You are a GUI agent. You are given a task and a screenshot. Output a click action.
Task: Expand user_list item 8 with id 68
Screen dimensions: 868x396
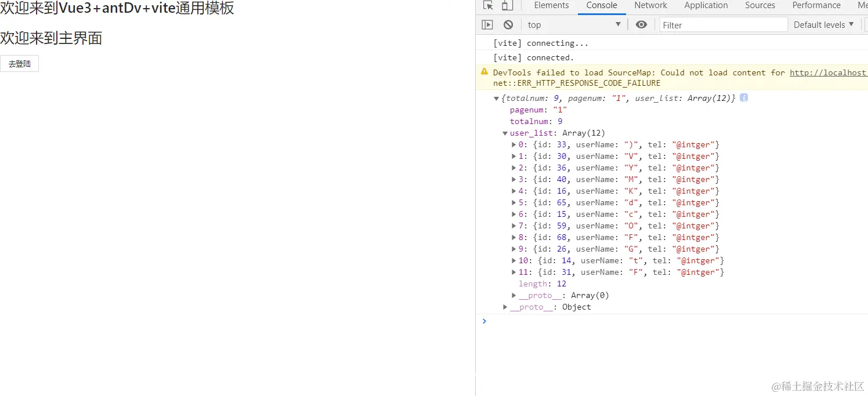(514, 237)
